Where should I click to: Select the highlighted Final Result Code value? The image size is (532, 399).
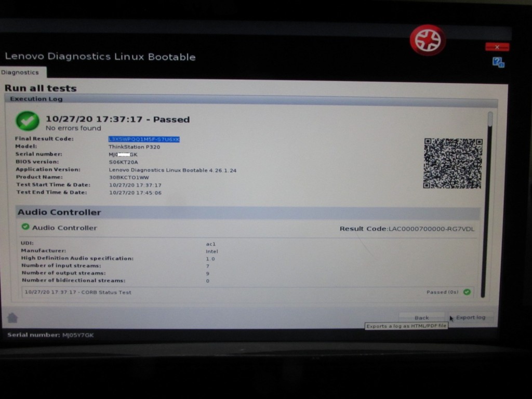click(144, 139)
